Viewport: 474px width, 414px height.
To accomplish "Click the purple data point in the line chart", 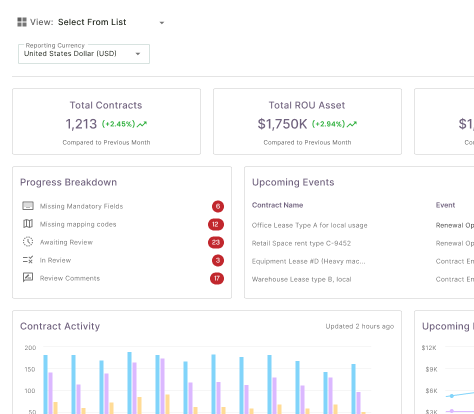I will 452,411.
